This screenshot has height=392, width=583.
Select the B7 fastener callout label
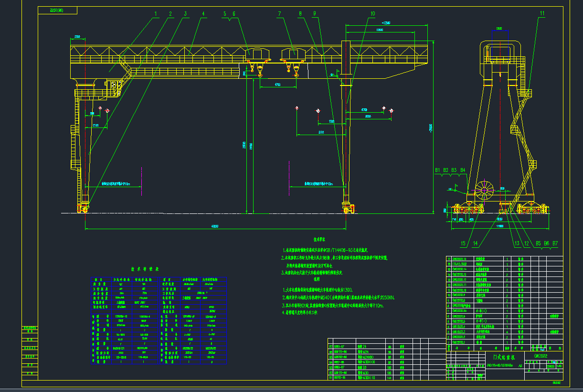pyautogui.click(x=555, y=244)
